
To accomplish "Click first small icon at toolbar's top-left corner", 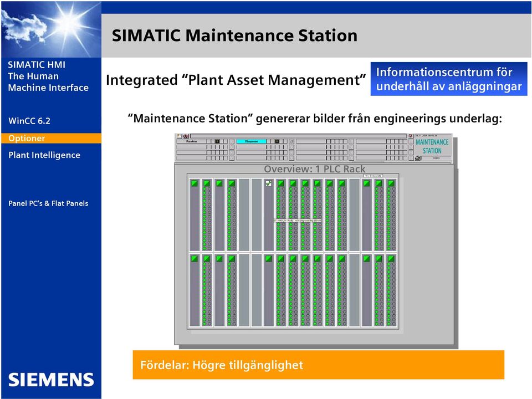I will pos(180,136).
